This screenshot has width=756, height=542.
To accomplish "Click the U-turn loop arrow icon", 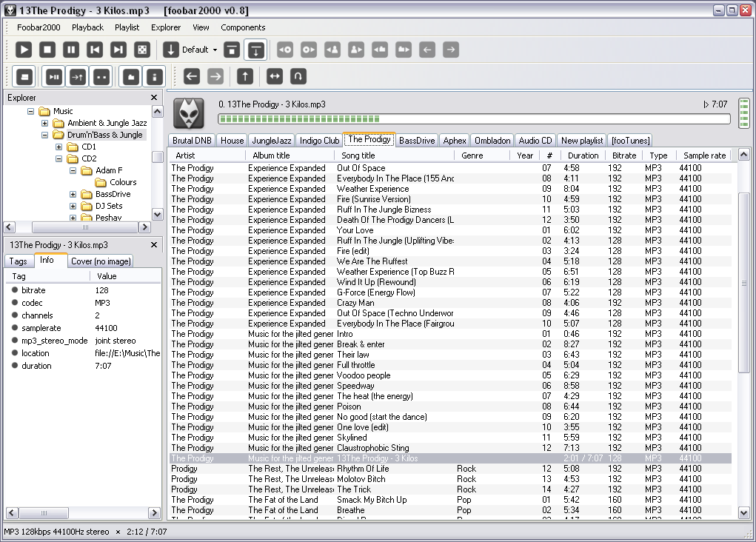I will pos(298,76).
